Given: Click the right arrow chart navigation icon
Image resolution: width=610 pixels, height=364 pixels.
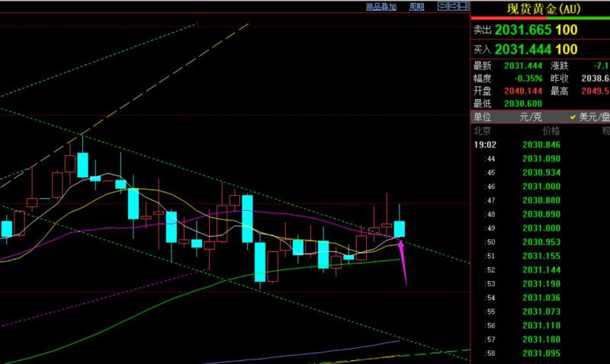Looking at the screenshot, I should (452, 7).
